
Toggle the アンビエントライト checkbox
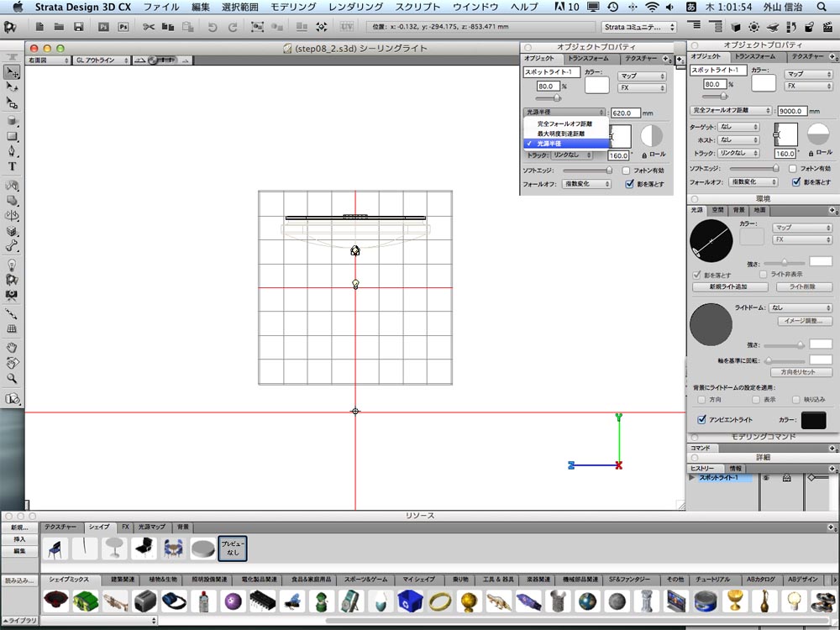pos(701,419)
